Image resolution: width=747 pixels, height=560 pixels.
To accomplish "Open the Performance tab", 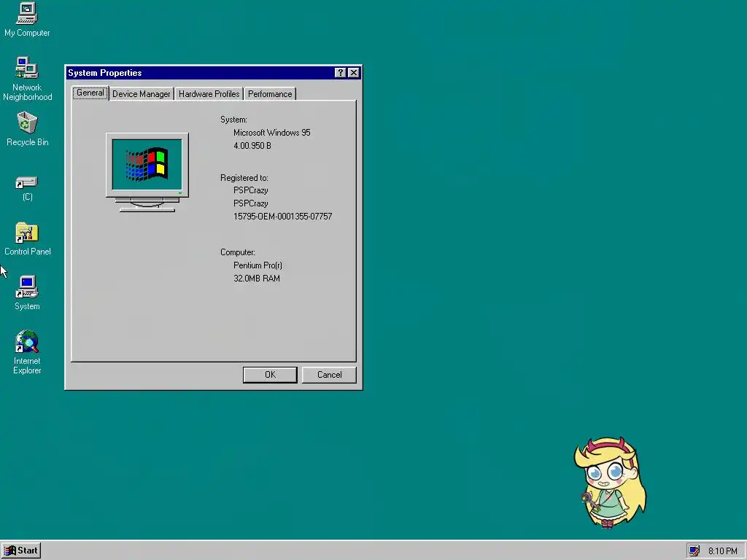I will pyautogui.click(x=270, y=94).
